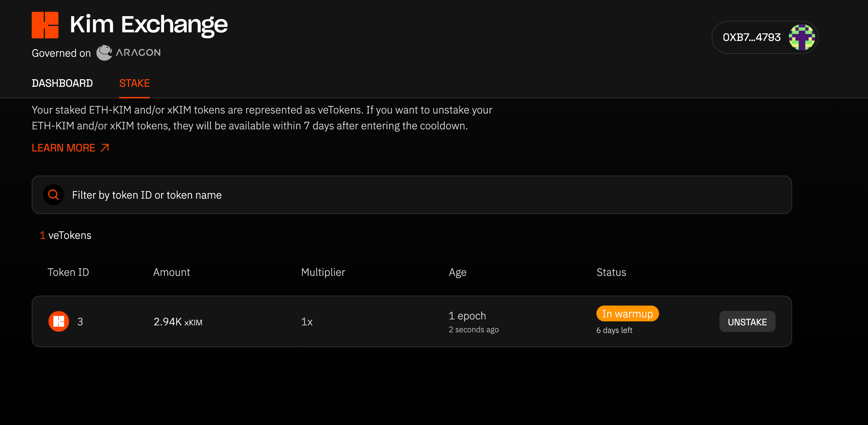The width and height of the screenshot is (868, 425).
Task: Click the search magnifier icon
Action: (x=53, y=195)
